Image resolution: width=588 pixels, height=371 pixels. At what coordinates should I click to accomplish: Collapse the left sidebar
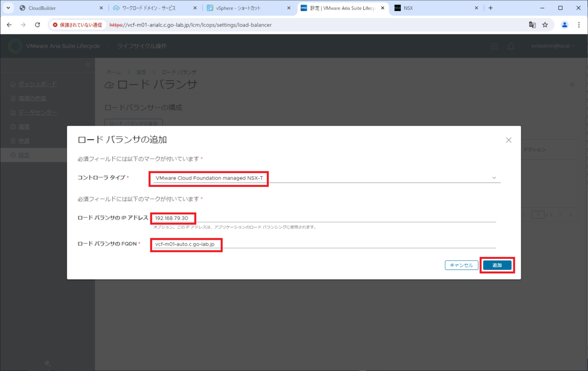88,65
